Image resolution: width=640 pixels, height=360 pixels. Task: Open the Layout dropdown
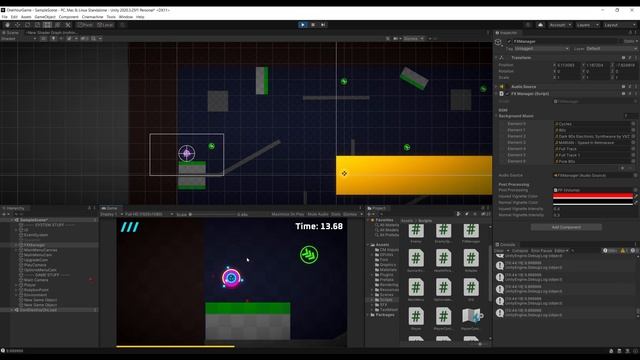pos(619,25)
